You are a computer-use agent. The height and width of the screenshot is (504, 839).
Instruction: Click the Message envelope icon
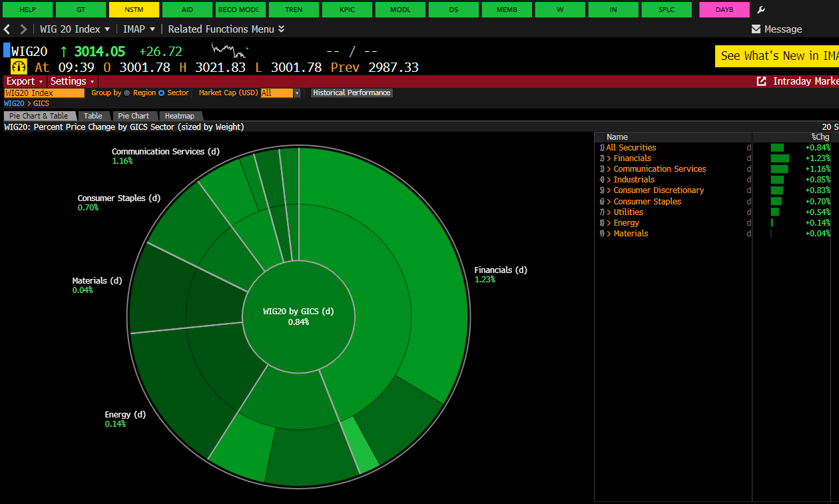click(x=756, y=29)
